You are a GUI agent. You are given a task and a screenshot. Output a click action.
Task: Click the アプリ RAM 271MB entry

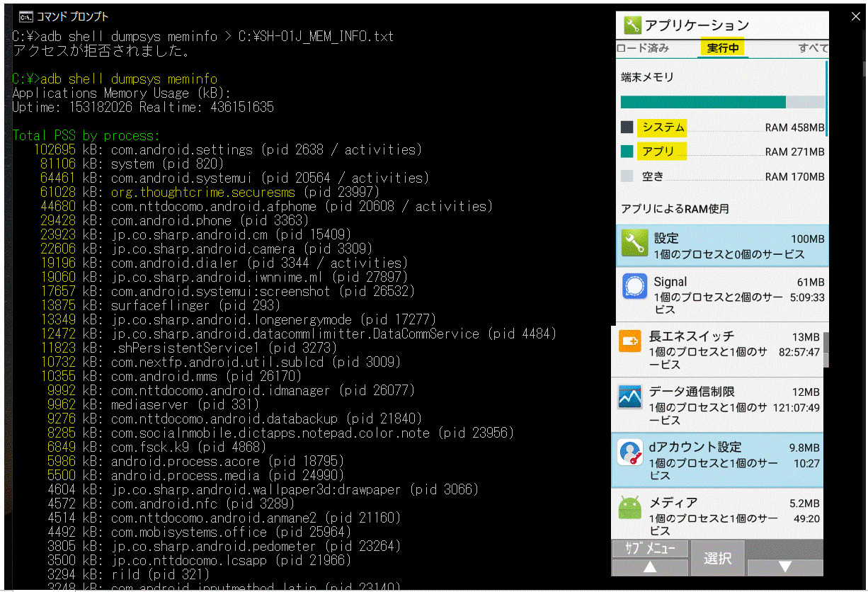[722, 152]
